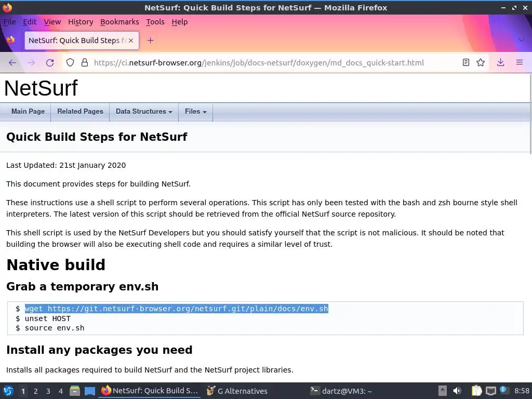This screenshot has height=399, width=532.
Task: Open Related Pages in the navigation
Action: point(80,111)
